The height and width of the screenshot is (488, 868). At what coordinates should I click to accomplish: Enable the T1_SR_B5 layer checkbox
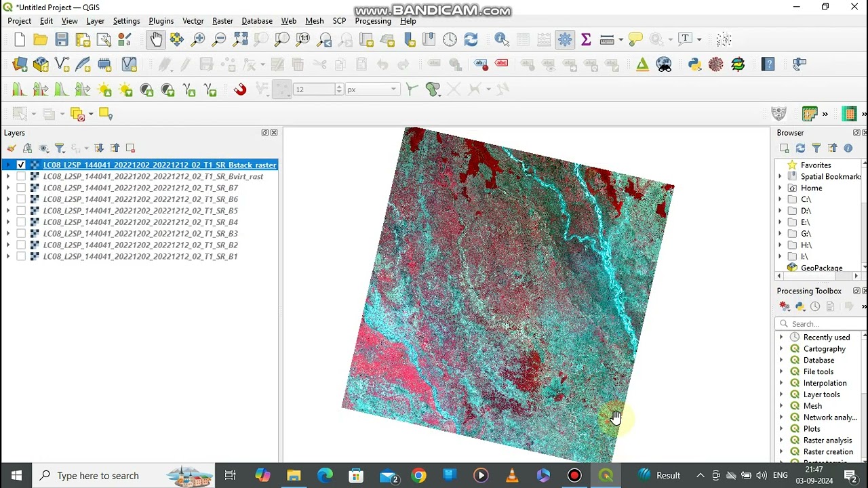point(21,211)
